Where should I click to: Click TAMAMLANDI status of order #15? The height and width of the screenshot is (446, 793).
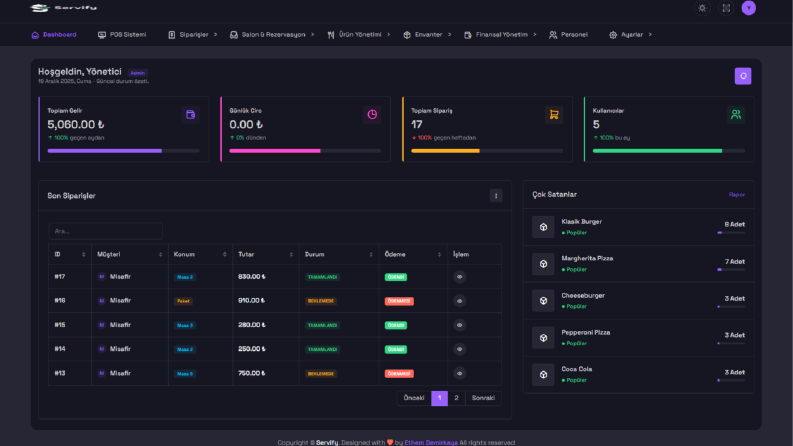click(322, 325)
